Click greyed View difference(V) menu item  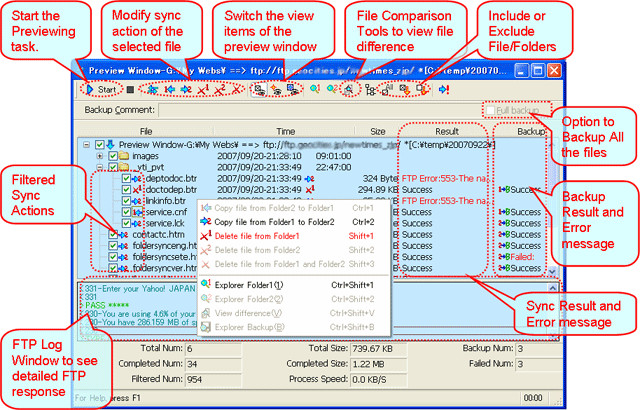click(293, 313)
